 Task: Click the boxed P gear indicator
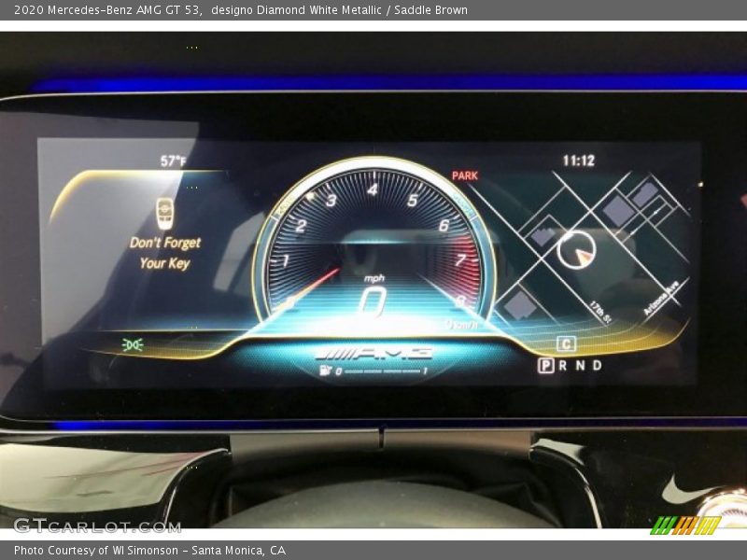tap(545, 366)
